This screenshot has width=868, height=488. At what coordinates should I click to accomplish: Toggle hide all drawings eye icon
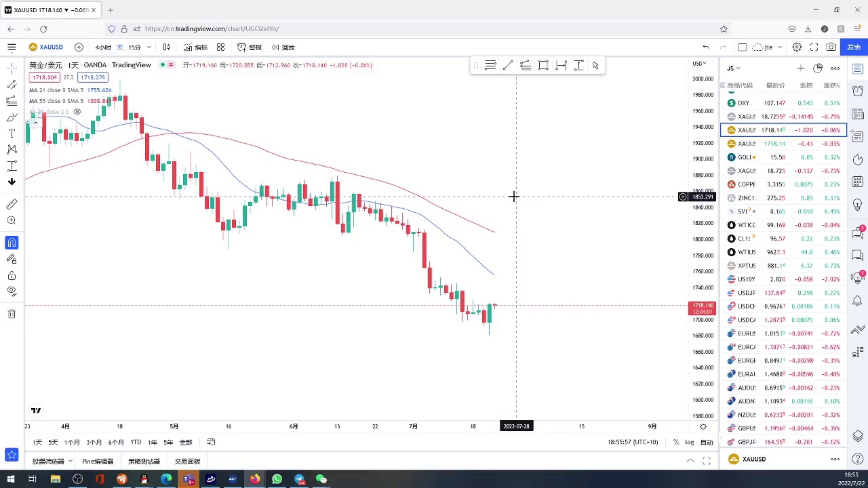(x=12, y=291)
